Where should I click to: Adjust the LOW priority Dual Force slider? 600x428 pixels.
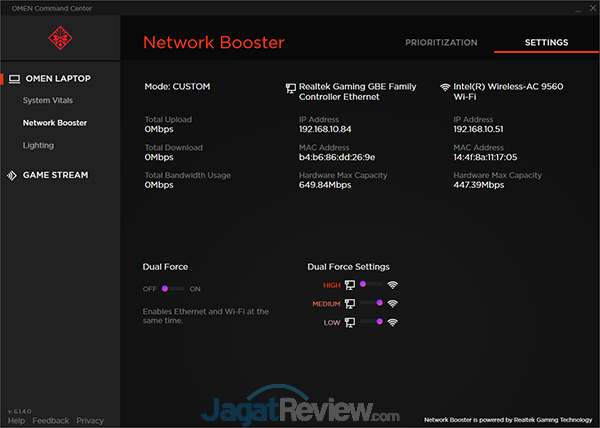tap(371, 322)
